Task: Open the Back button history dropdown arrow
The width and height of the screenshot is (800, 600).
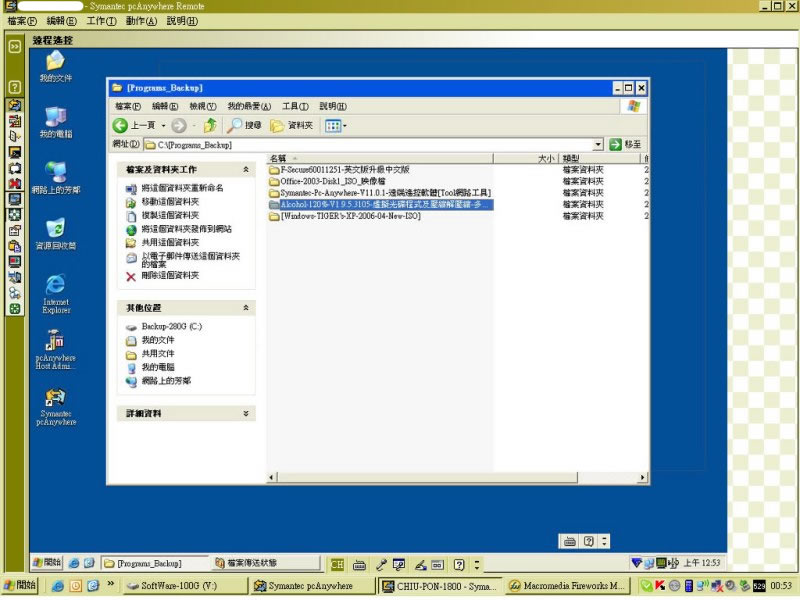Action: [164, 126]
